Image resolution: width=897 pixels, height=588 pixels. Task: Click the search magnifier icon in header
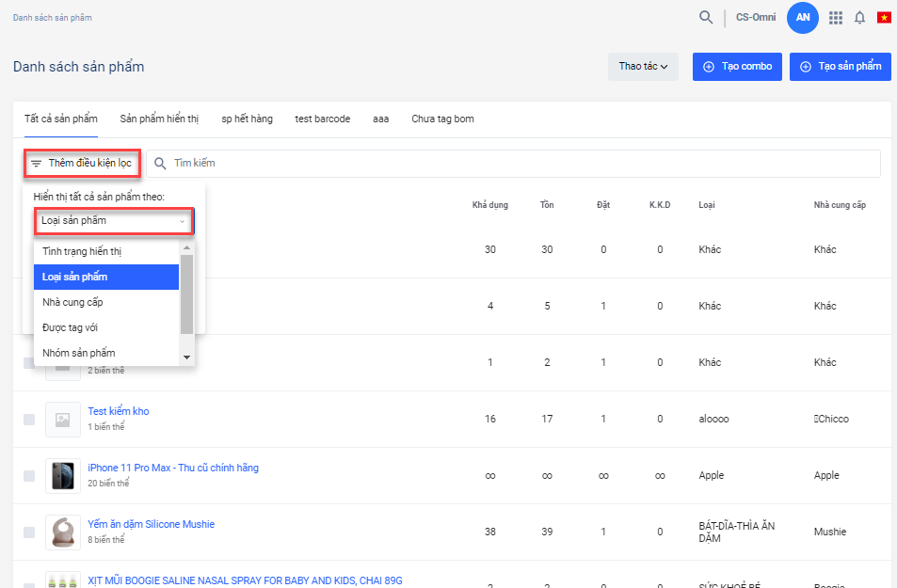coord(705,17)
